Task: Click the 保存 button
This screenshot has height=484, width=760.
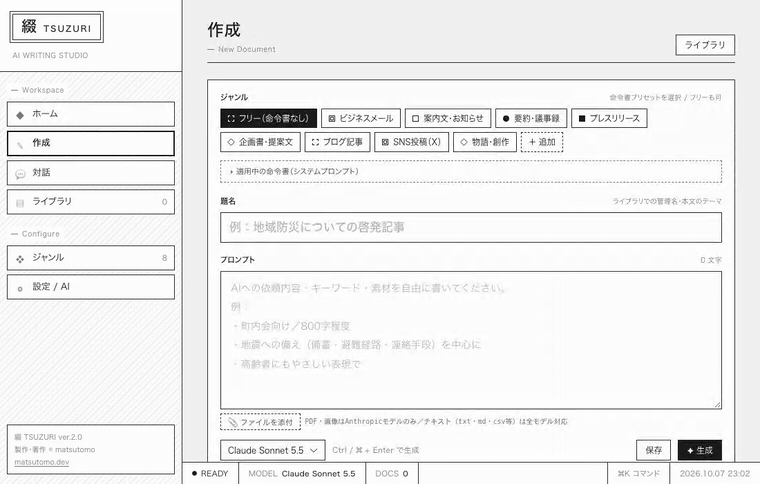Action: click(x=653, y=451)
